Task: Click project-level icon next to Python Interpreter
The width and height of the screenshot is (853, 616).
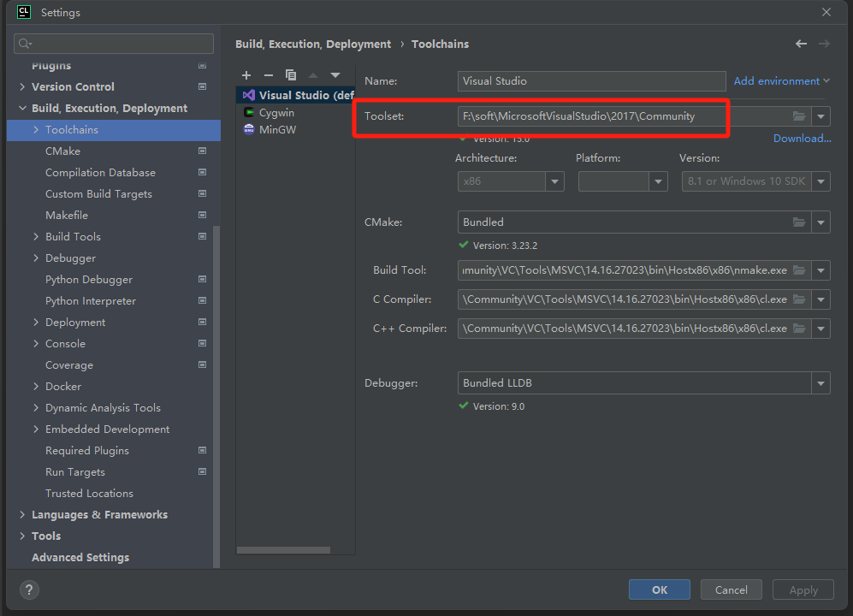Action: [203, 300]
